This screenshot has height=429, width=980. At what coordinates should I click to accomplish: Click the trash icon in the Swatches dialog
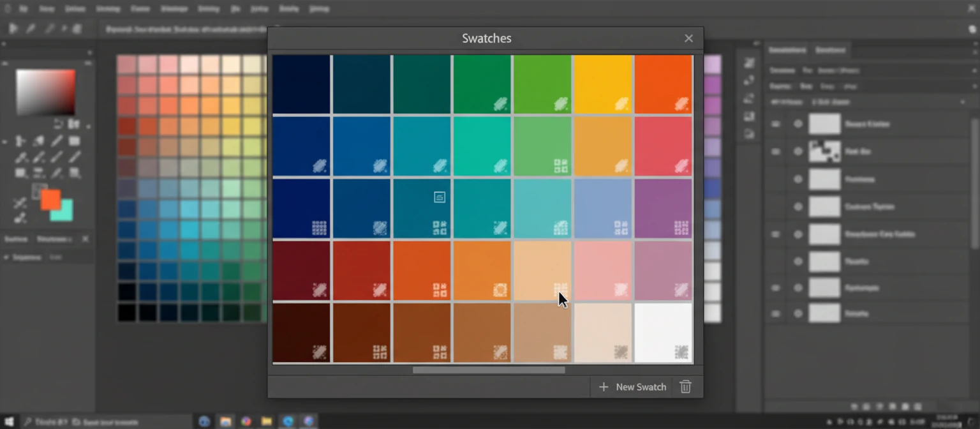tap(686, 387)
